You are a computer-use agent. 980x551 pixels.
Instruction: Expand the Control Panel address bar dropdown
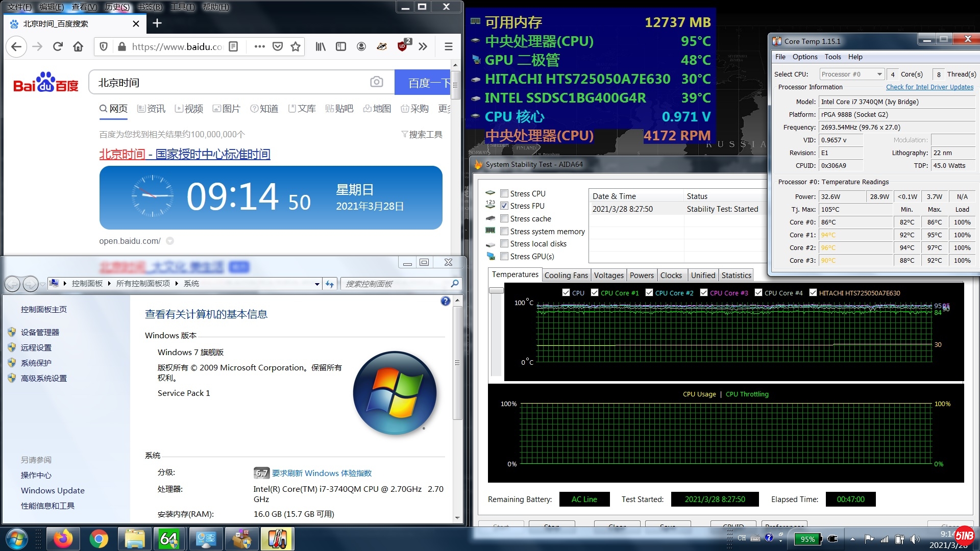[317, 284]
